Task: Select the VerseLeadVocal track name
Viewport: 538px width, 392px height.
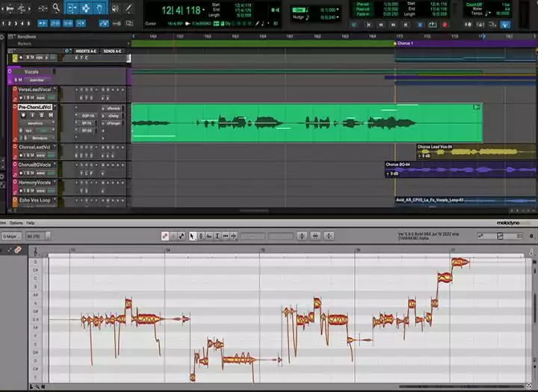Action: point(34,90)
